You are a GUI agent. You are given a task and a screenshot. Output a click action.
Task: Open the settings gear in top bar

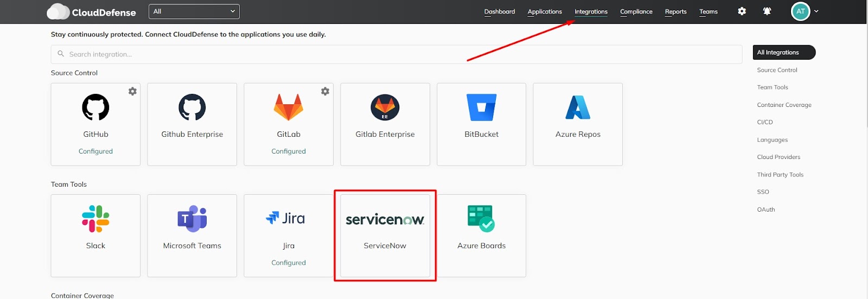pos(742,11)
